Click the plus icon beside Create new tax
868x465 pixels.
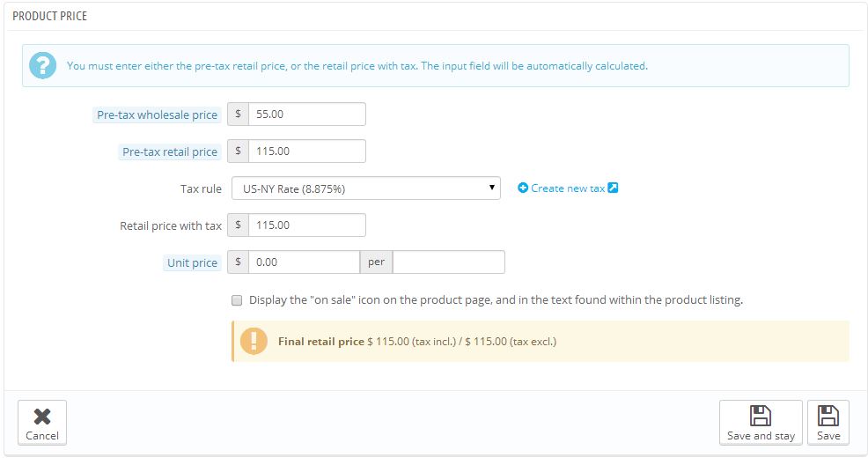[523, 188]
